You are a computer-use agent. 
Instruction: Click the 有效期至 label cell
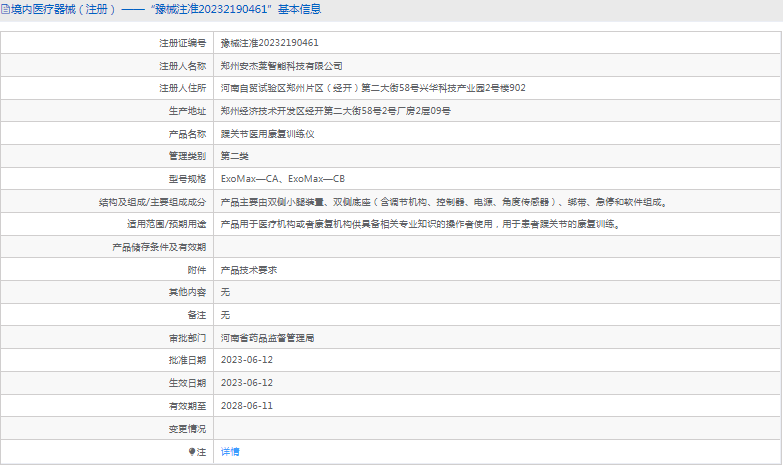(107, 406)
